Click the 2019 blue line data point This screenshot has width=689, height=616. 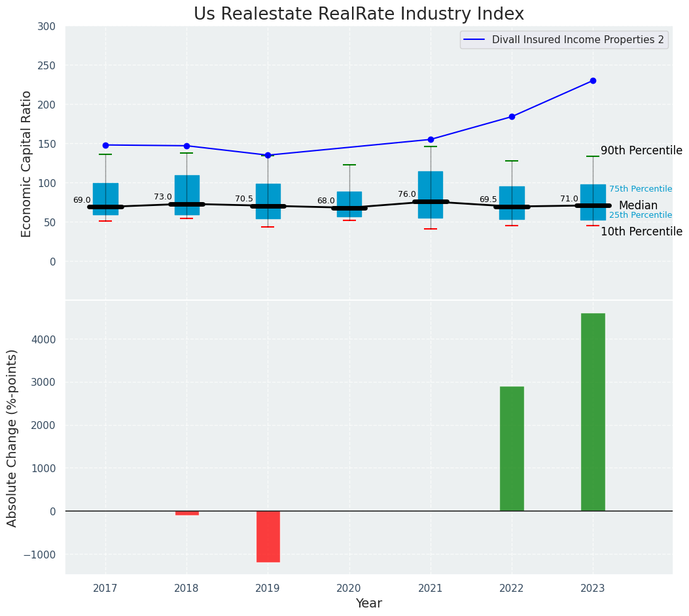click(x=268, y=156)
